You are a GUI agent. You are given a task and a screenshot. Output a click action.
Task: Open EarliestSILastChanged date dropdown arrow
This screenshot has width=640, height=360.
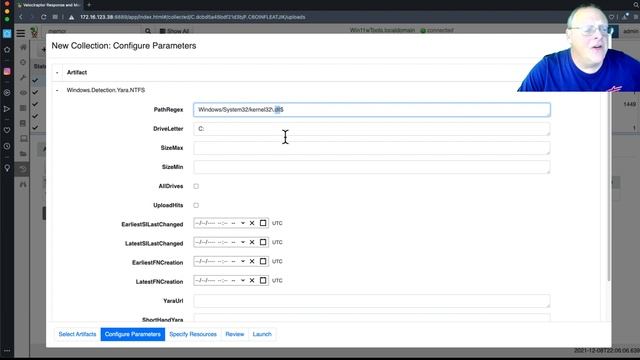tap(243, 223)
